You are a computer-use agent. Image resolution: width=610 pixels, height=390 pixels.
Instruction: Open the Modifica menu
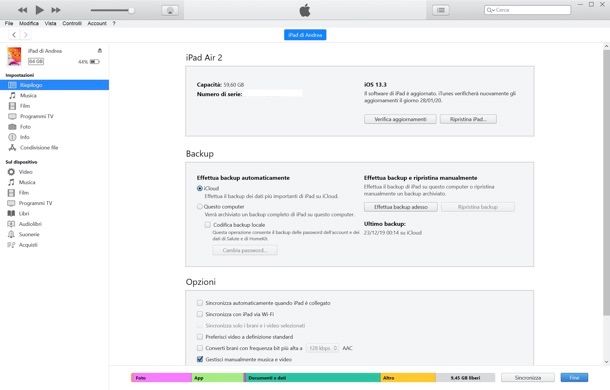pyautogui.click(x=29, y=23)
